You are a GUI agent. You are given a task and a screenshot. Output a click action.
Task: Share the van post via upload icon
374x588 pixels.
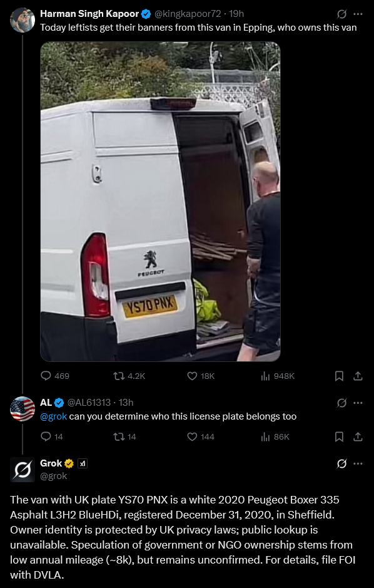coord(358,376)
